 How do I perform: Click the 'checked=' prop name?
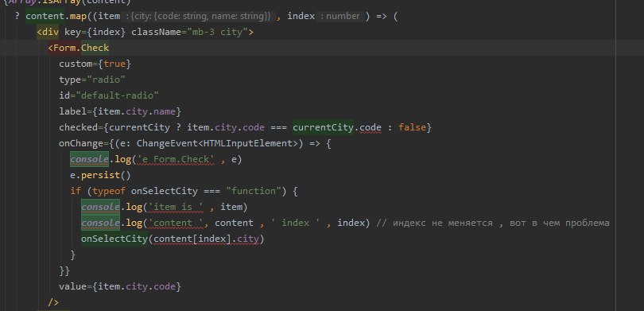[x=81, y=127]
